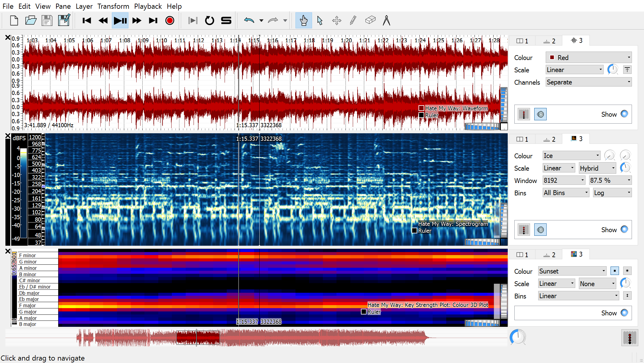
Task: Adjust the playback speed dial
Action: (x=518, y=337)
